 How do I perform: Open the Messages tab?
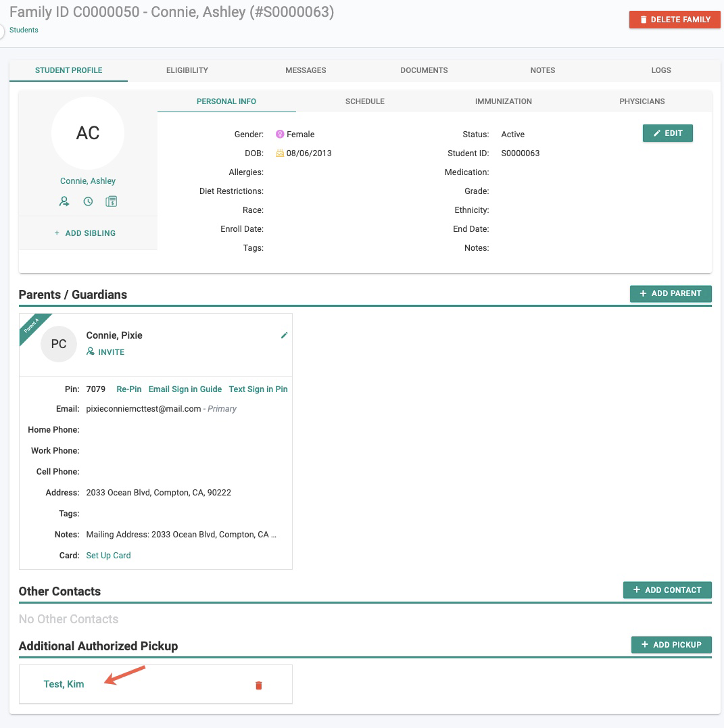(306, 70)
